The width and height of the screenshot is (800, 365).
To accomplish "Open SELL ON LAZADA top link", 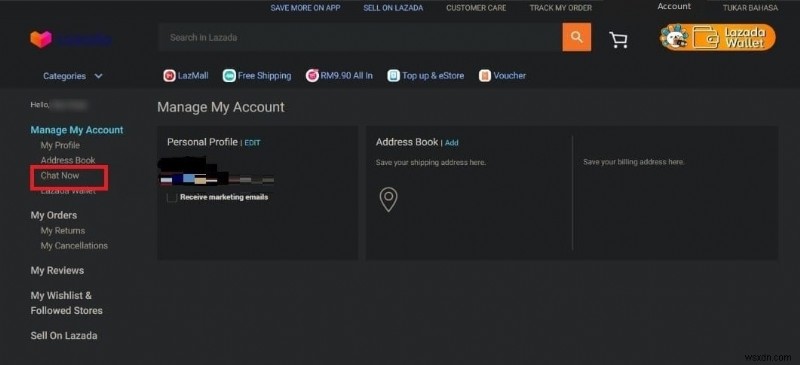I will (393, 8).
